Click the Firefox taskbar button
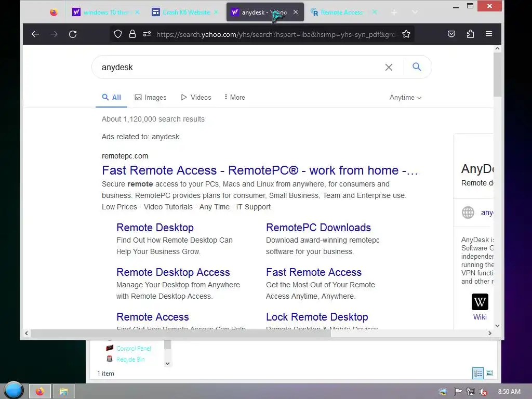The width and height of the screenshot is (532, 399). (x=40, y=392)
